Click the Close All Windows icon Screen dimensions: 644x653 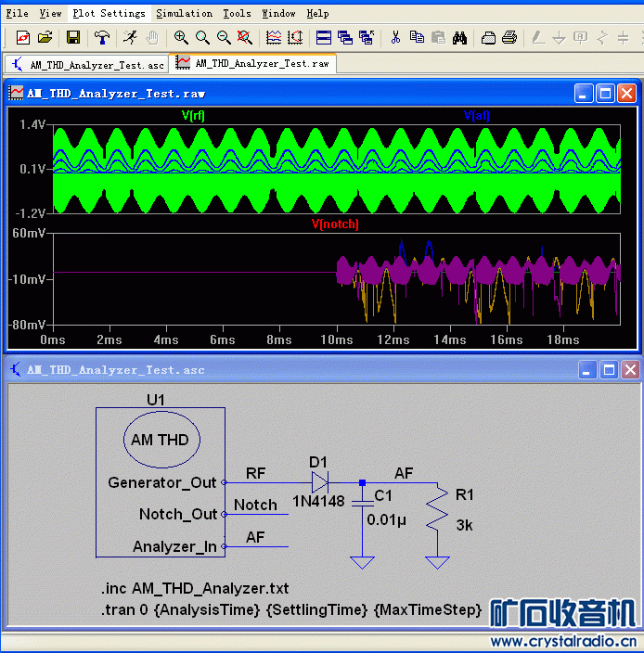tap(367, 38)
